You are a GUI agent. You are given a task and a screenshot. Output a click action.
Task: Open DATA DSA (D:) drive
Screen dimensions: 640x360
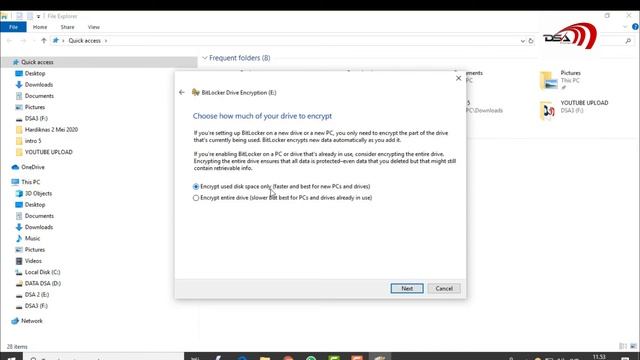click(x=42, y=283)
